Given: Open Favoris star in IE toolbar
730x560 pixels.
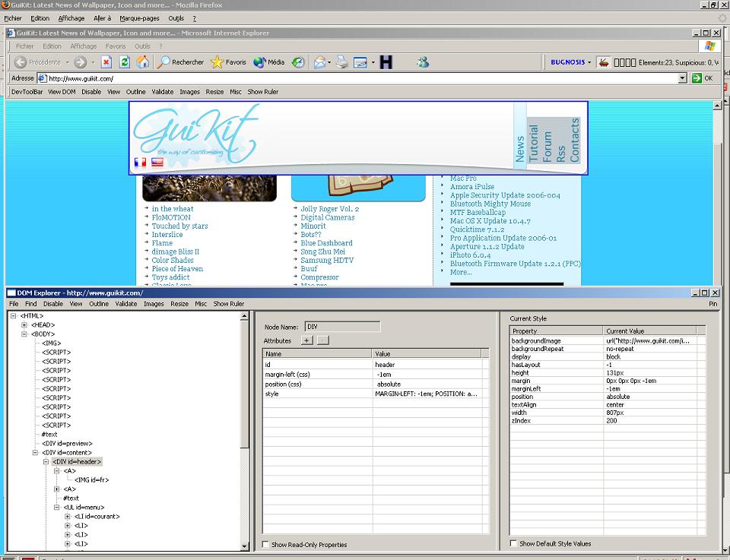Looking at the screenshot, I should tap(228, 62).
